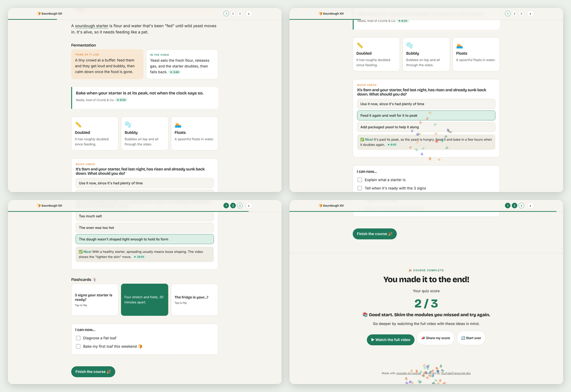The width and height of the screenshot is (571, 392).
Task: Click the ruler icon on Doubled in Fermentation panel
Action: (x=78, y=125)
